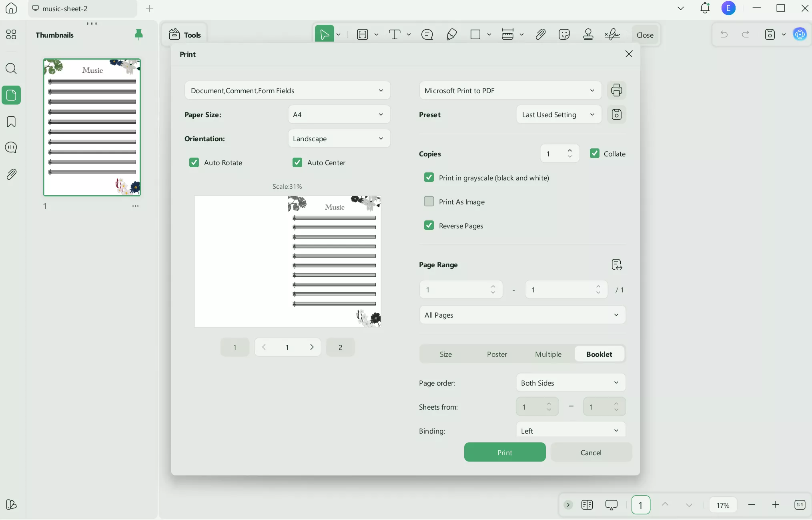
Task: Click the page number field in the status bar
Action: [x=640, y=505]
